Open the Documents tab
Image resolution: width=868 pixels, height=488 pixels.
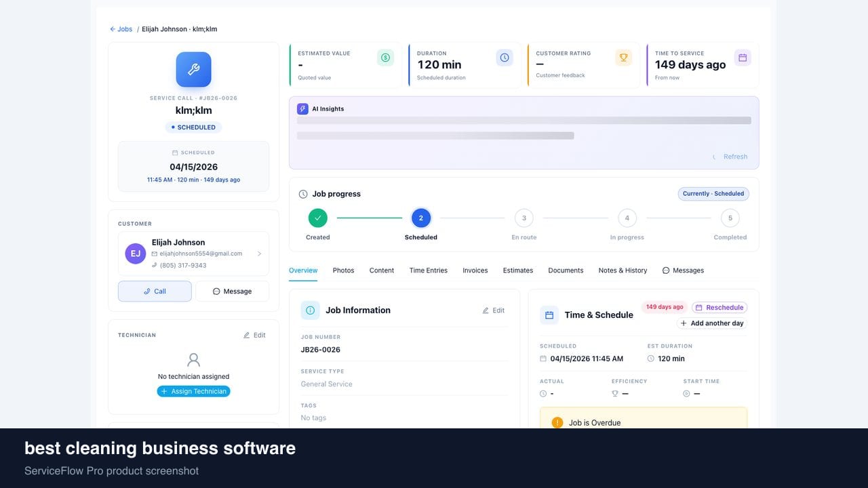click(x=566, y=270)
